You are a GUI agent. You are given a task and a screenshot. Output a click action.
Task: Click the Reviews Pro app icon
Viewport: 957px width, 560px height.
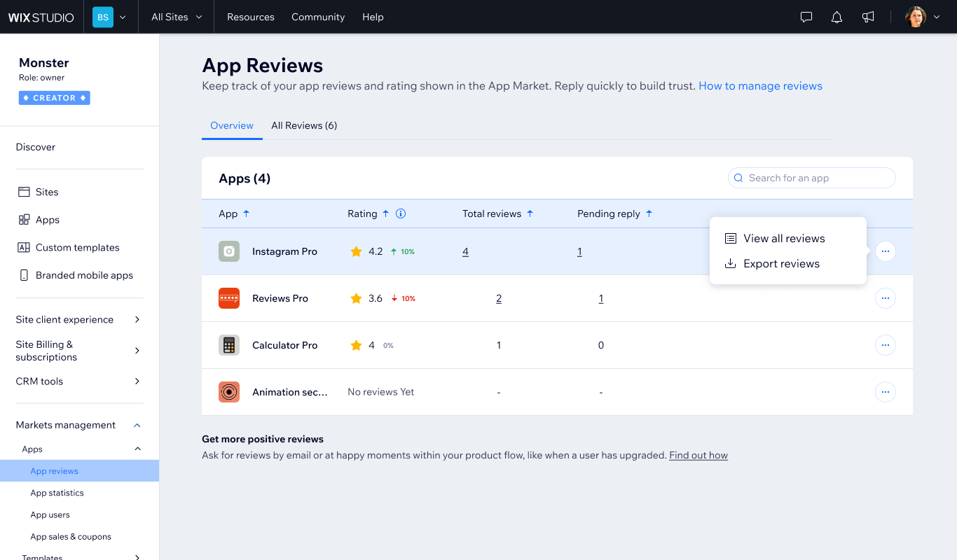229,298
